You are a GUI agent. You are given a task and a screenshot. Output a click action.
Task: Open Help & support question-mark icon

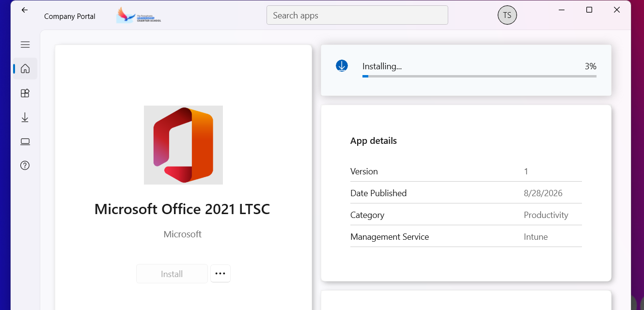(25, 165)
